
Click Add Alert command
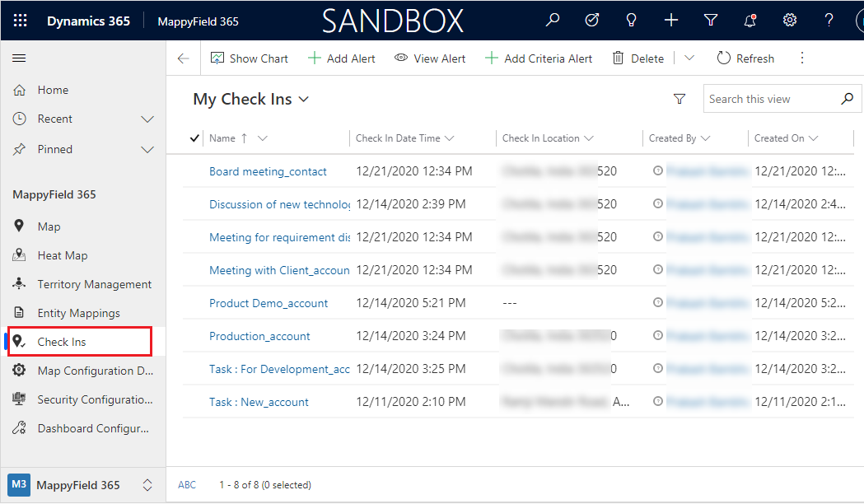[x=342, y=58]
